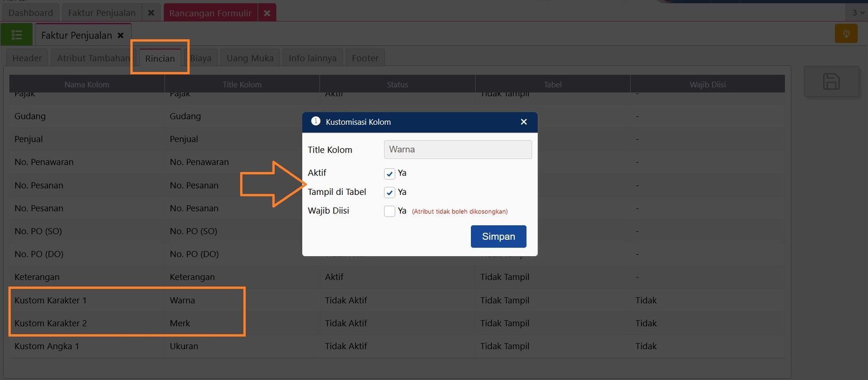Image resolution: width=868 pixels, height=380 pixels.
Task: Toggle the Tampil di Tabel checkbox
Action: [390, 193]
